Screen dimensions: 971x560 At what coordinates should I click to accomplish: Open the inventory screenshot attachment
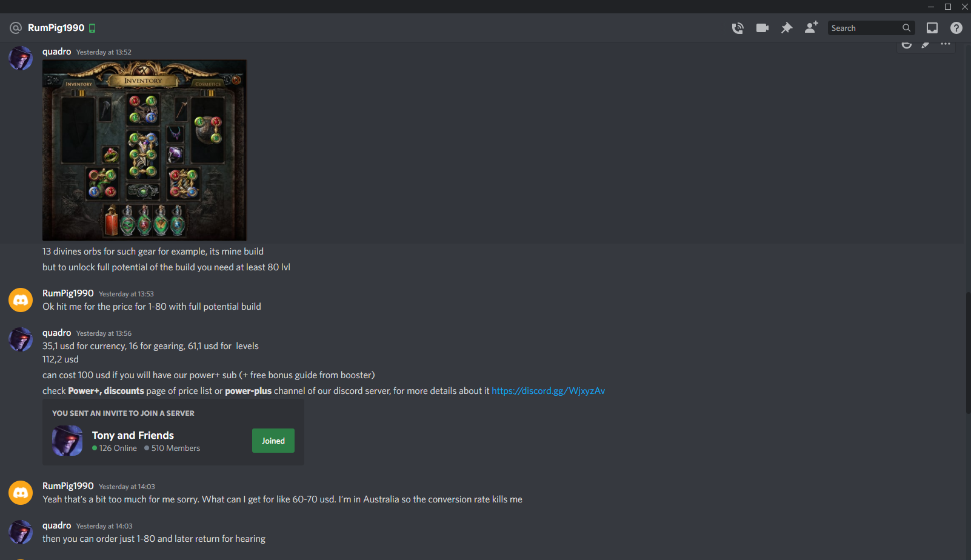(x=144, y=150)
